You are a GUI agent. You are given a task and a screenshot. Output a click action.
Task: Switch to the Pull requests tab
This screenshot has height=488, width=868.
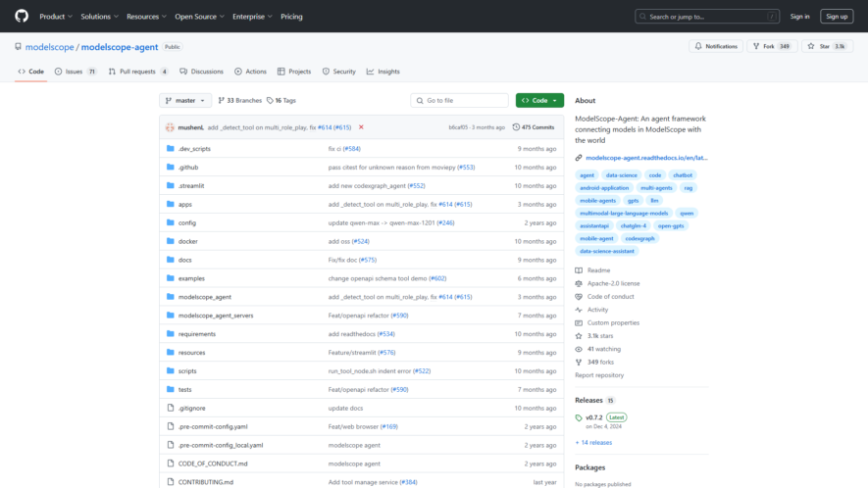pyautogui.click(x=138, y=72)
